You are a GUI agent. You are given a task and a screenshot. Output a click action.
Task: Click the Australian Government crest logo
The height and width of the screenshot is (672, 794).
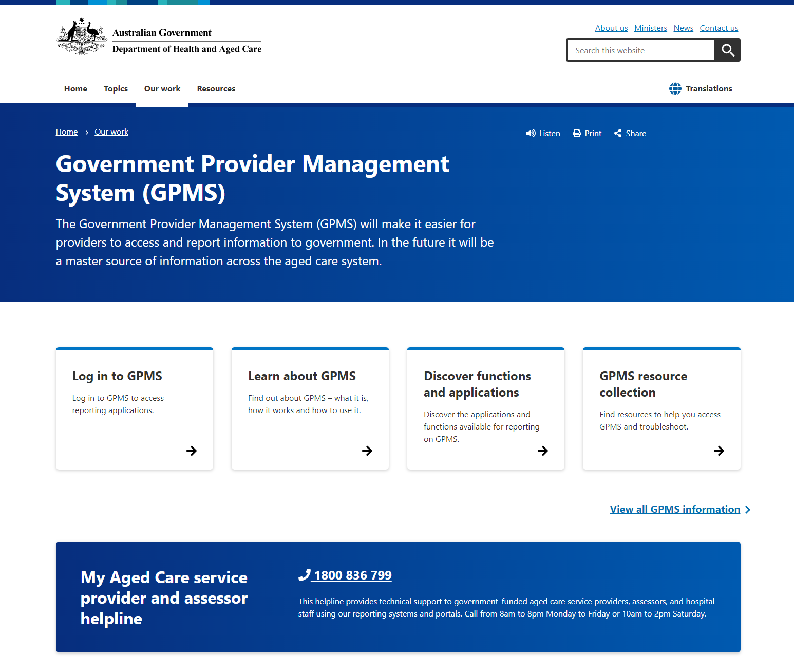point(82,37)
